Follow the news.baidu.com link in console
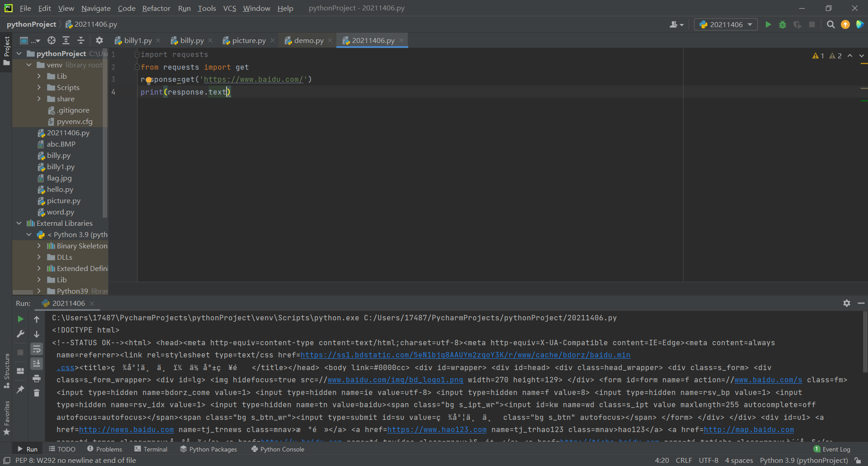868x466 pixels. point(126,429)
